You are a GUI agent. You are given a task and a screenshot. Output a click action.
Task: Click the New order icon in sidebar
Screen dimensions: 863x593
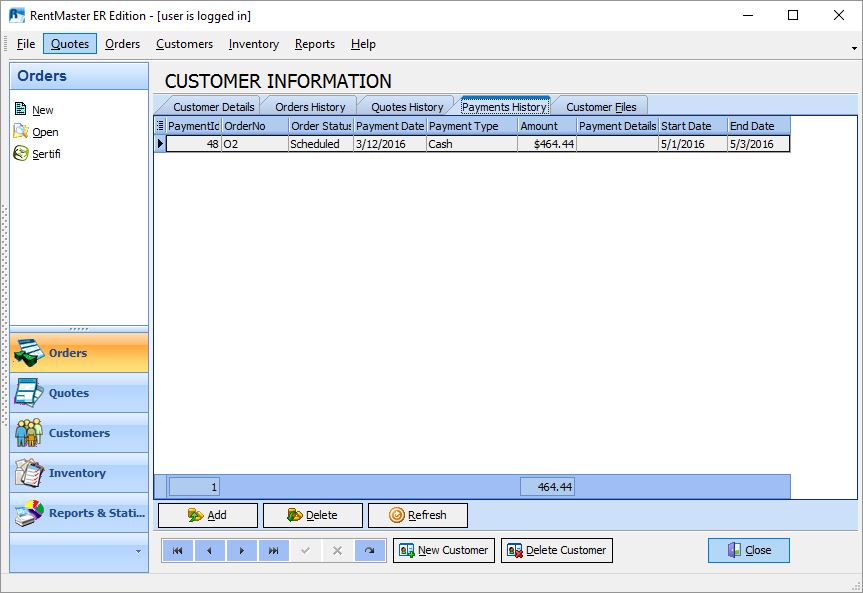point(21,110)
